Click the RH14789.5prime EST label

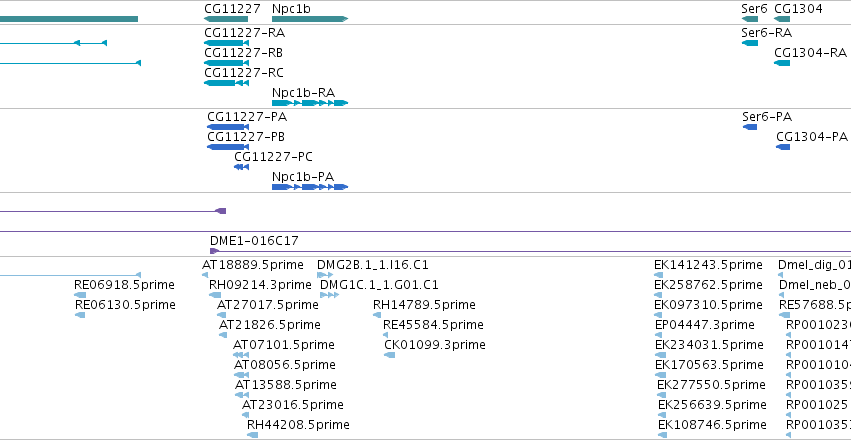point(424,305)
